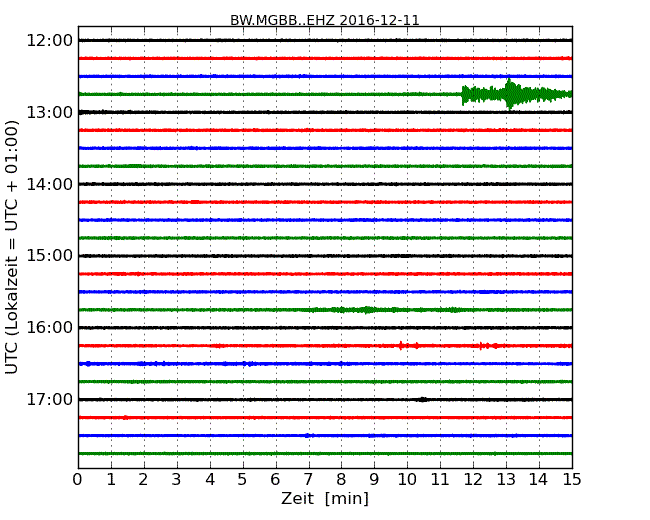650x520 pixels.
Task: Click the x-axis tick label 2
Action: 143,479
